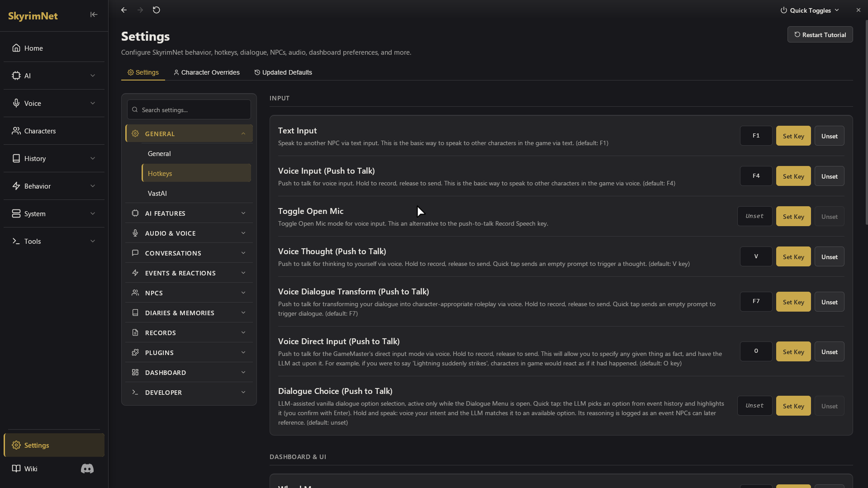Expand the AI sidebar menu chevron
This screenshot has height=488, width=868.
pos(93,76)
